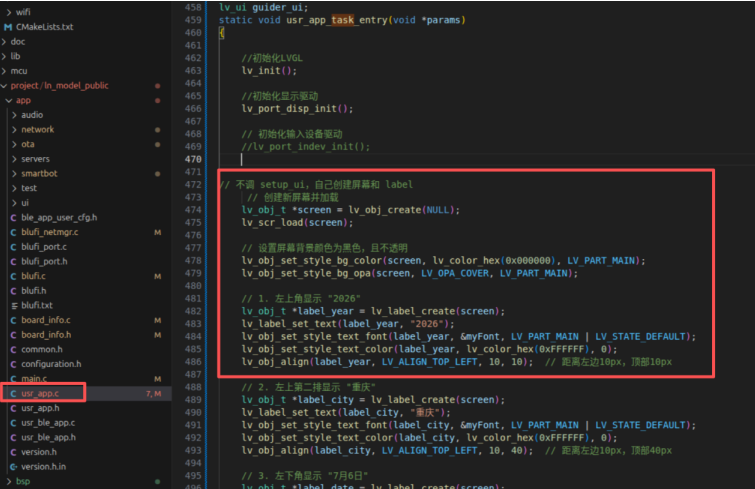Screen dimensions: 755x489
Task: Open blufi.c file
Action: [x=33, y=276]
